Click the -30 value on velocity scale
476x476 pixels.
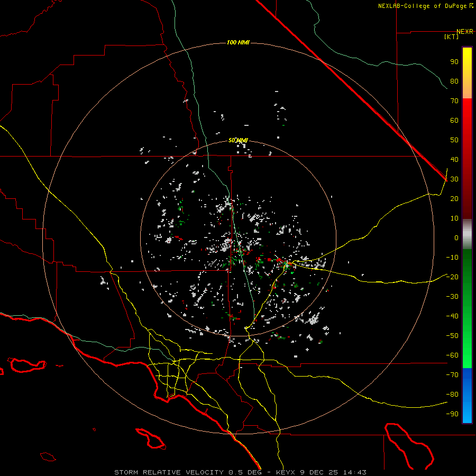point(452,297)
